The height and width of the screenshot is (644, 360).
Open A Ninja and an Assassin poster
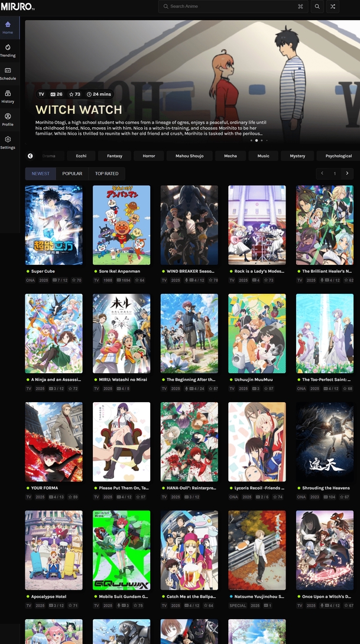pyautogui.click(x=54, y=334)
